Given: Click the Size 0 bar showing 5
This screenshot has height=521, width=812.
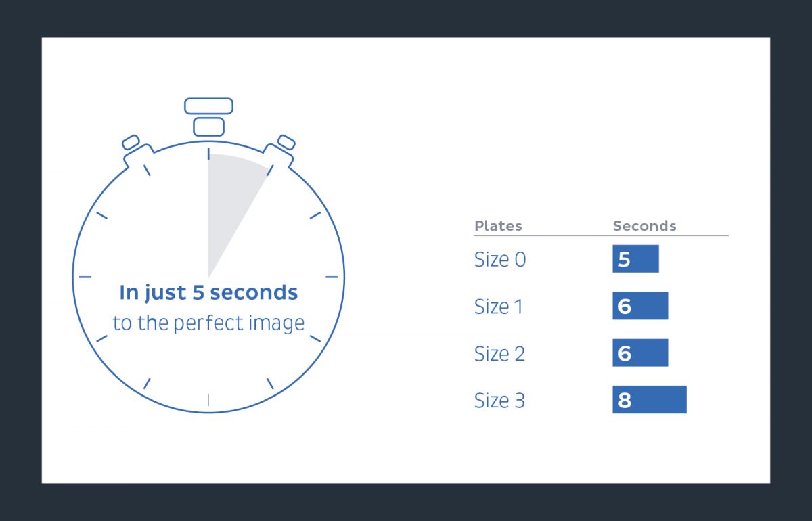Looking at the screenshot, I should [x=635, y=259].
